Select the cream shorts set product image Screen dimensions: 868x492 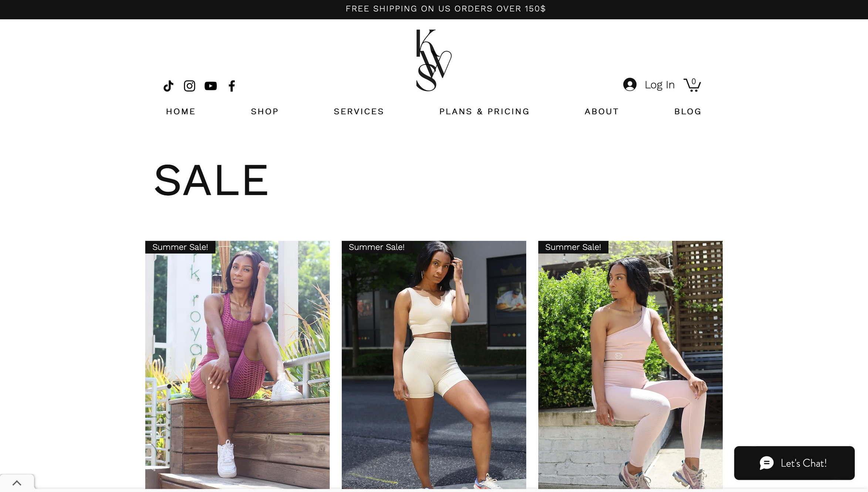[434, 365]
